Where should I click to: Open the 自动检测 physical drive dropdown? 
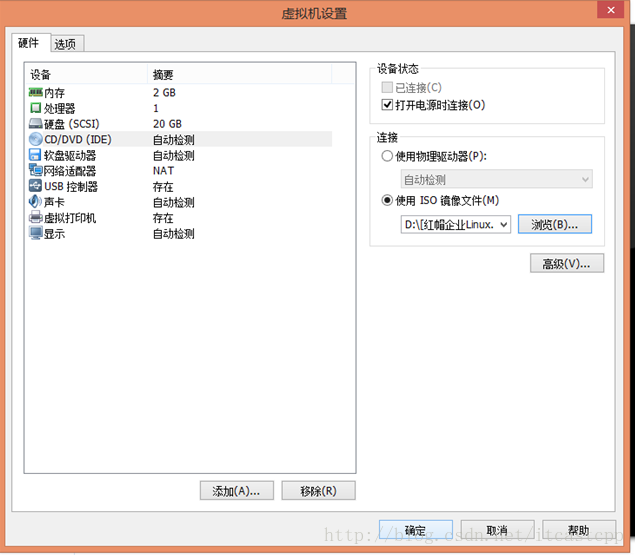pos(496,179)
